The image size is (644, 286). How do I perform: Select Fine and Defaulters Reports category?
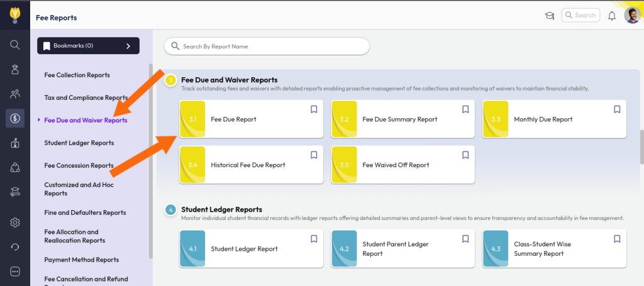pyautogui.click(x=85, y=212)
